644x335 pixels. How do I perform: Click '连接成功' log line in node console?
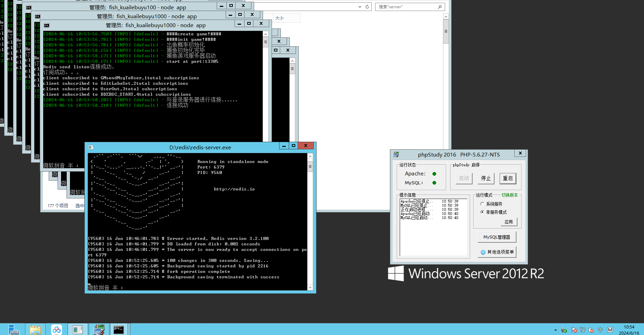tap(178, 105)
